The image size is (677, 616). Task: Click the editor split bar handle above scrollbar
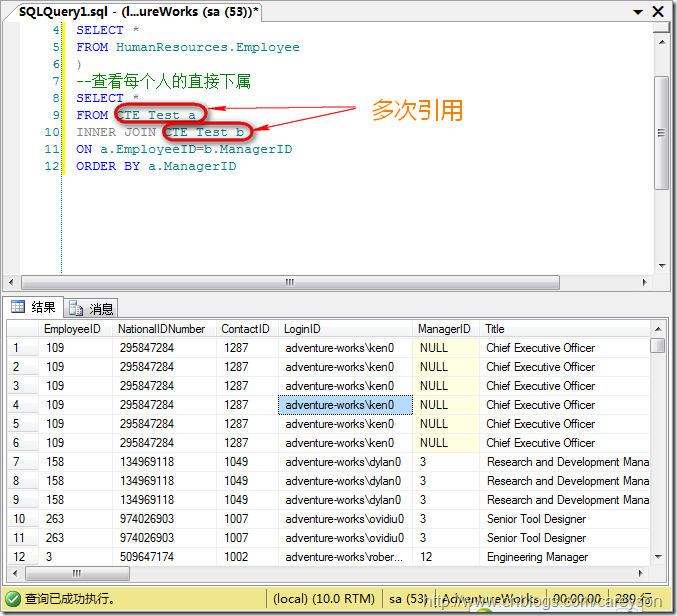click(x=661, y=28)
